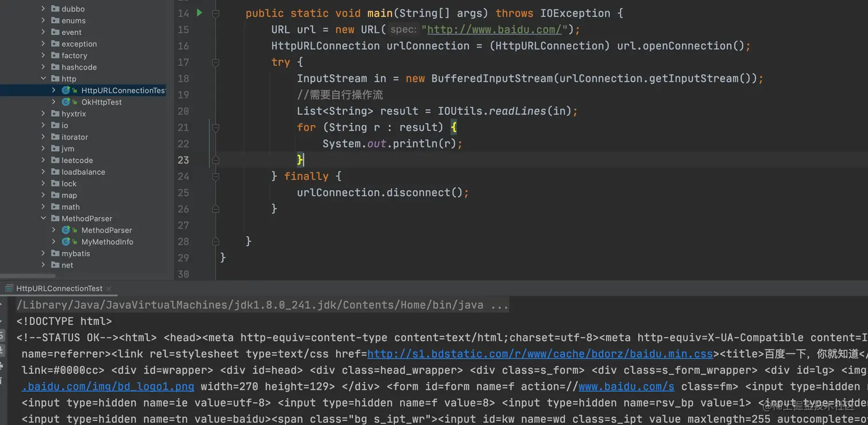
Task: Expand the enums package chevron
Action: 44,20
